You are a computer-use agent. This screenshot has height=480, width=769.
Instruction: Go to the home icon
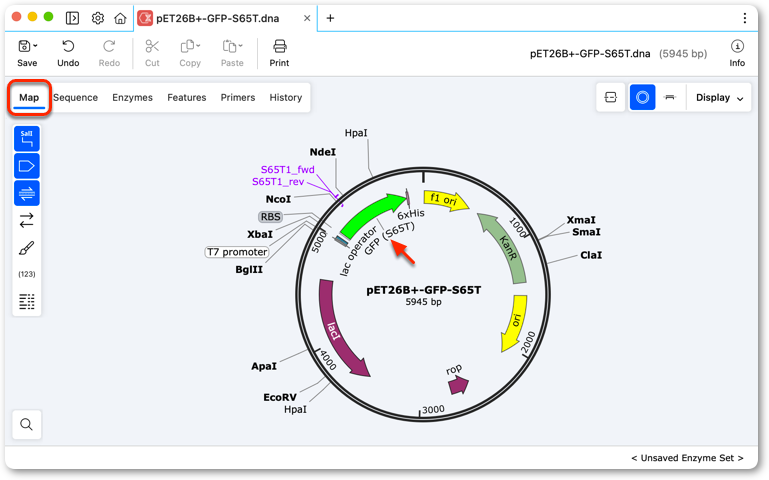pos(120,18)
